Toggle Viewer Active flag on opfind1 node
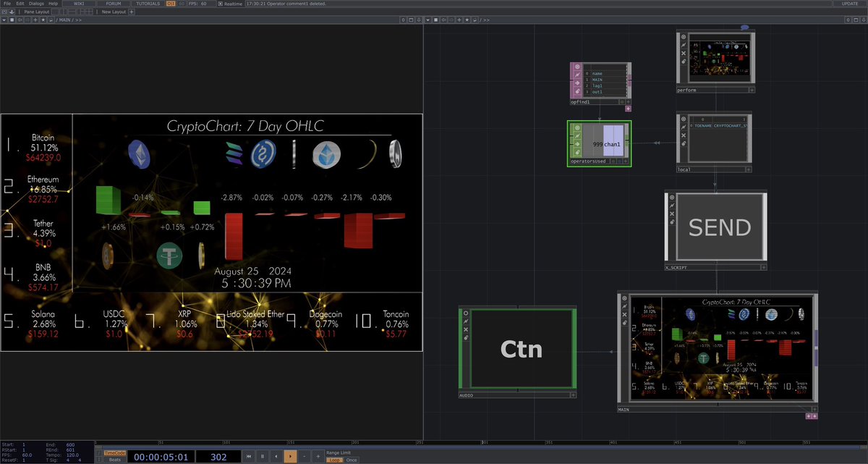 [x=577, y=67]
